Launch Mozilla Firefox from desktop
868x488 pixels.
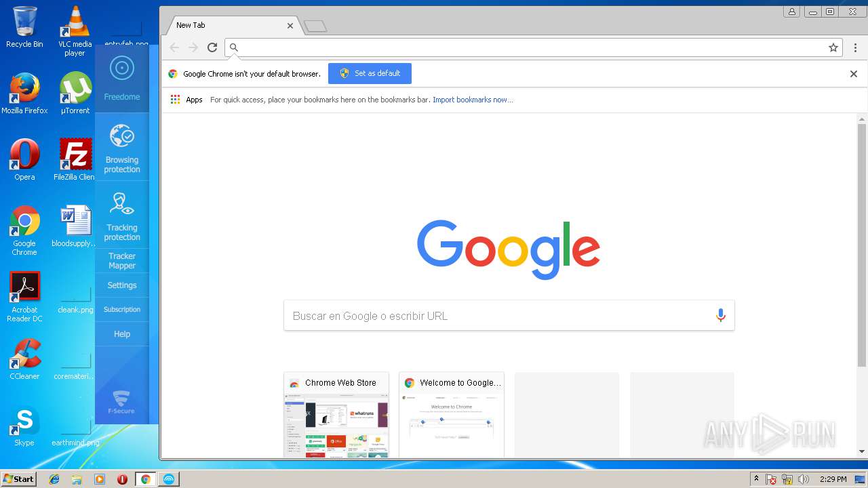24,94
